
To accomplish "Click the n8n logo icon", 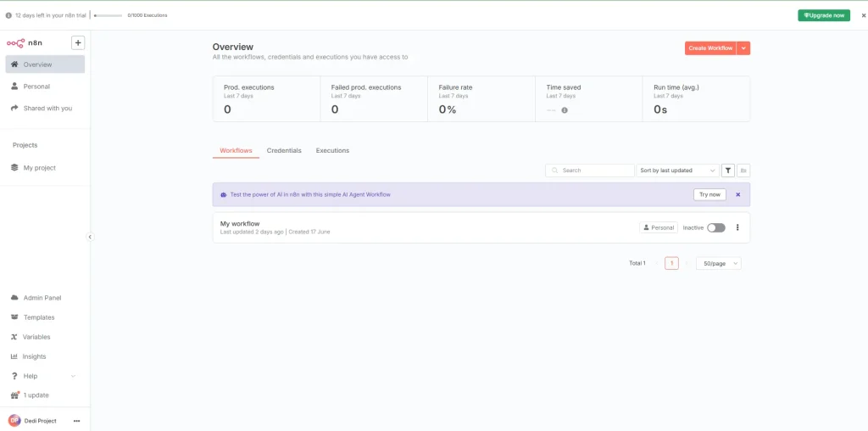I will point(15,42).
